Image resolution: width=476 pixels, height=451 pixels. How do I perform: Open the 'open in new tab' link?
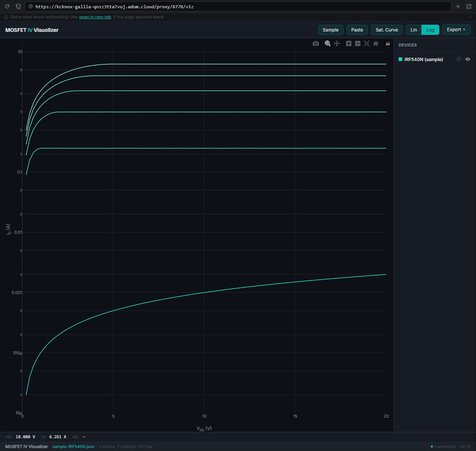(x=95, y=17)
